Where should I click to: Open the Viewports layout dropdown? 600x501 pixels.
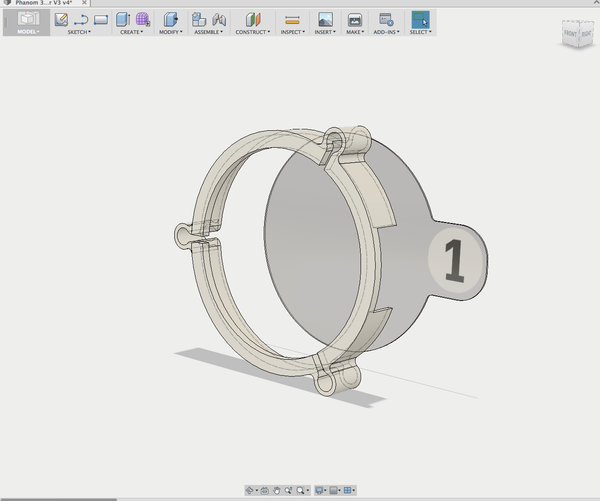coord(349,491)
